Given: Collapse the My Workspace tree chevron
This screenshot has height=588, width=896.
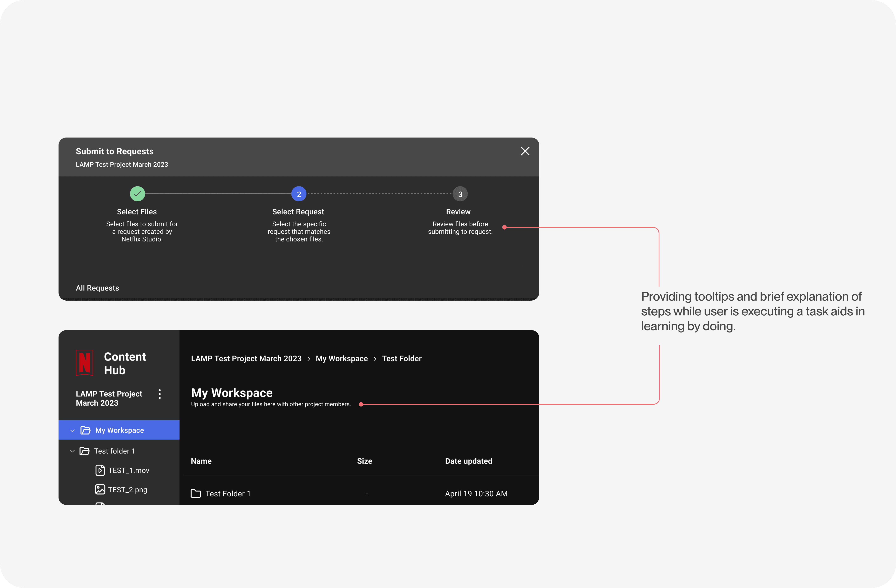Looking at the screenshot, I should tap(72, 430).
